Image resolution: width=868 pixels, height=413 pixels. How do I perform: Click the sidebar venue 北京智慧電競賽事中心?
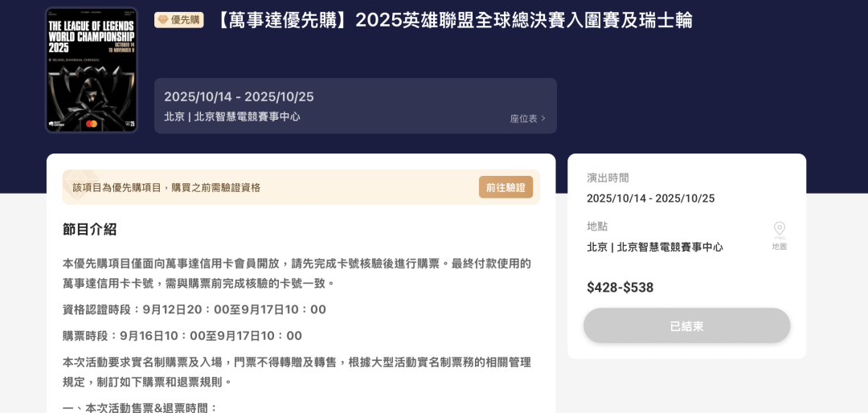655,247
